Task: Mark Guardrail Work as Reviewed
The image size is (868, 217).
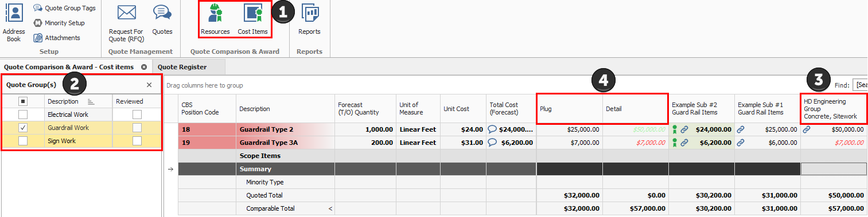Action: (137, 128)
